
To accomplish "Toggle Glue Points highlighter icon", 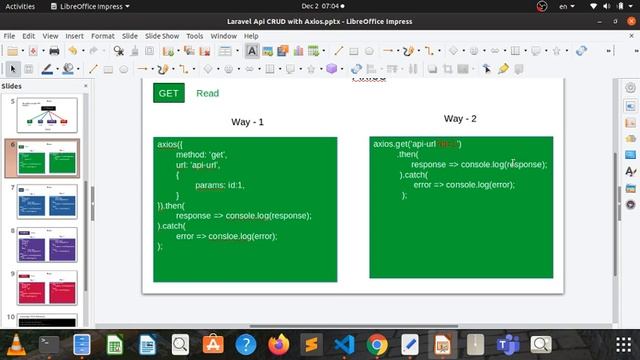I will click(503, 69).
